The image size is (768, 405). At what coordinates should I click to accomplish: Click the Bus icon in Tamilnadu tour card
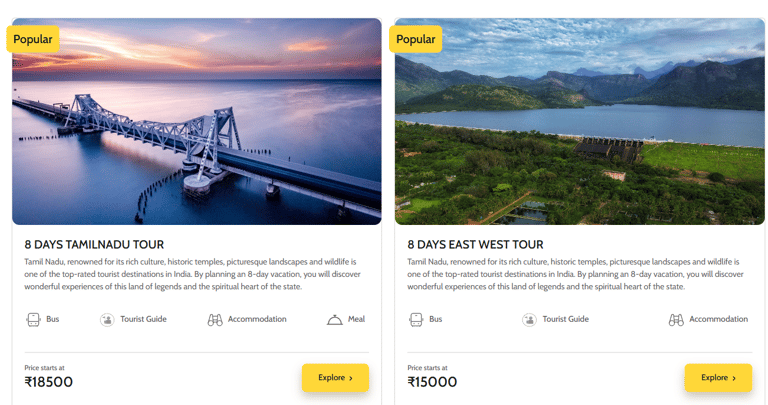click(x=33, y=320)
